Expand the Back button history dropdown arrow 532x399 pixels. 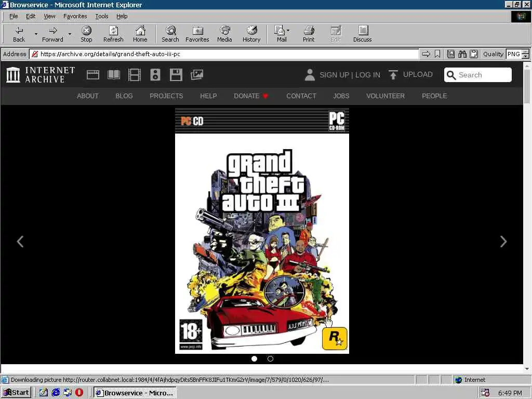(36, 34)
